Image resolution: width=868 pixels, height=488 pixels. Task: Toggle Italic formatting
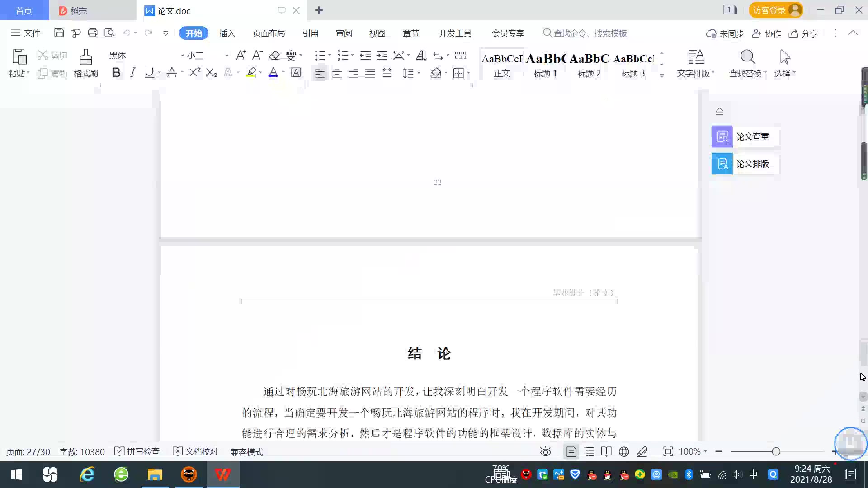tap(132, 73)
